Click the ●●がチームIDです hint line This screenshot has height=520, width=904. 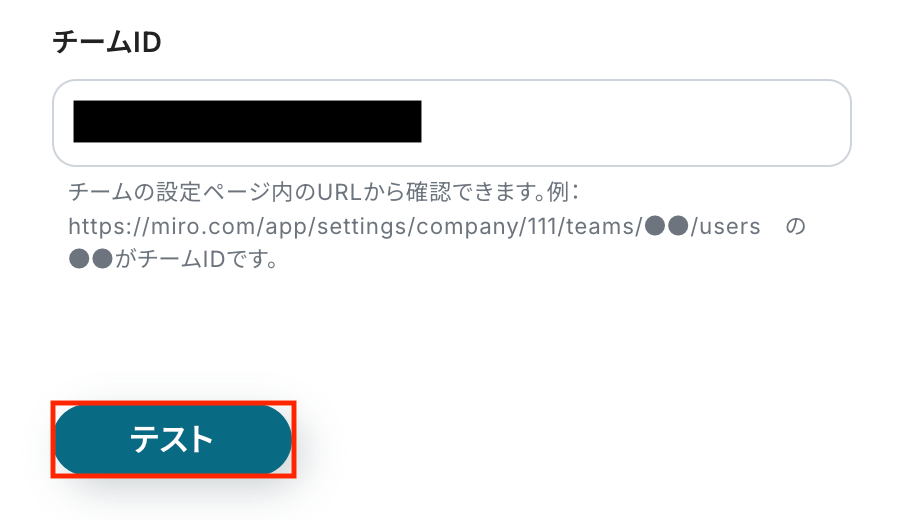(174, 259)
